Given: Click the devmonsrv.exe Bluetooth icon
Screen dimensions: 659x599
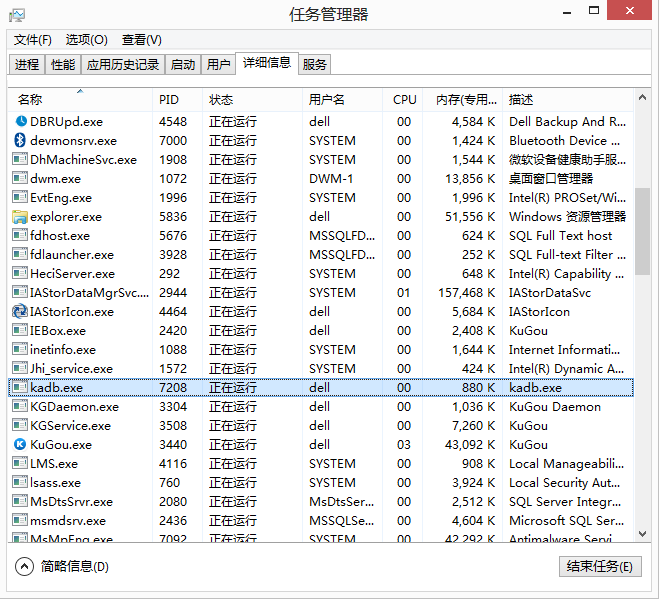Looking at the screenshot, I should pyautogui.click(x=20, y=140).
